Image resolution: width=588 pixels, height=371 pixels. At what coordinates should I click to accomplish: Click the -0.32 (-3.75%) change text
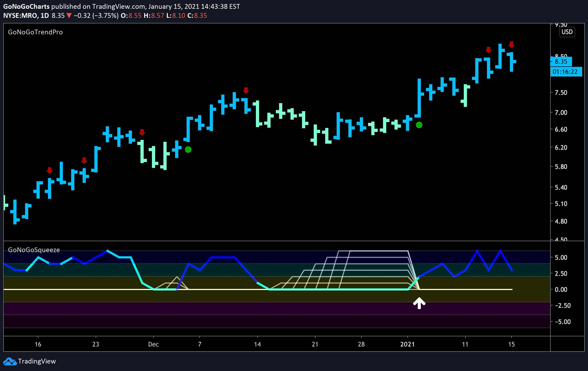(96, 15)
